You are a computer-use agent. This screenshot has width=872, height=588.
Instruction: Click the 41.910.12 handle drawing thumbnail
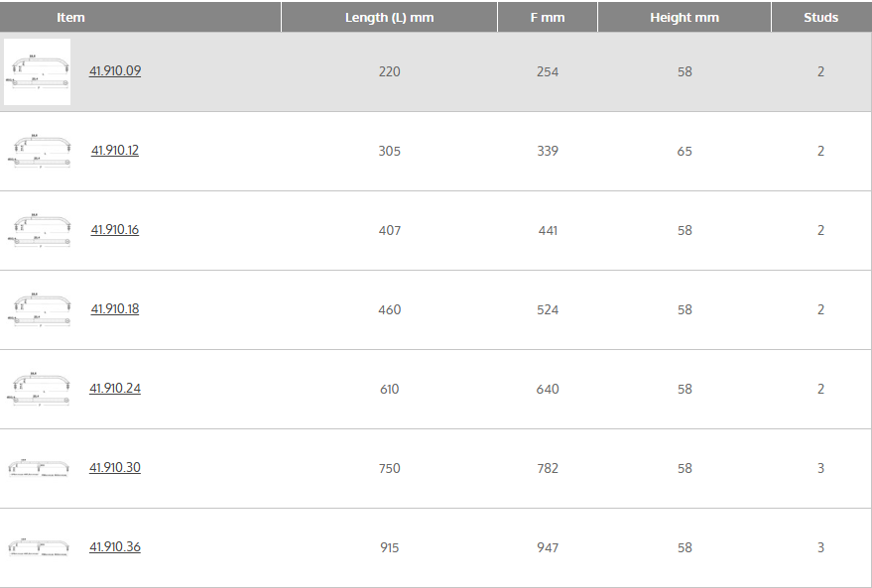pyautogui.click(x=40, y=151)
